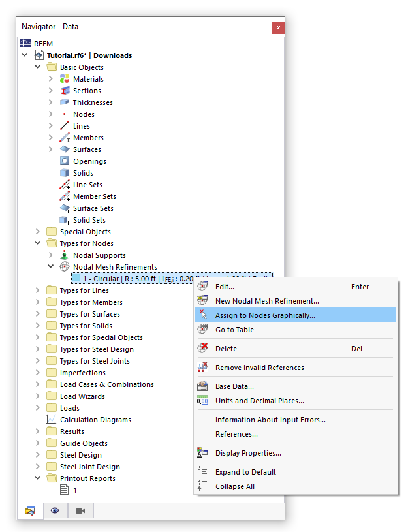
Task: Choose Collapse All in context menu
Action: (x=296, y=486)
